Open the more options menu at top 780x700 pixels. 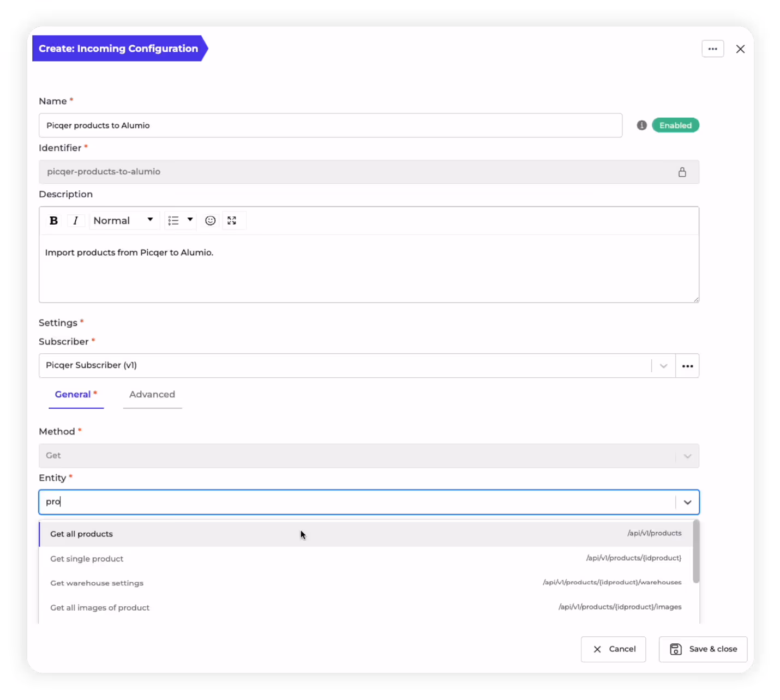(x=713, y=49)
